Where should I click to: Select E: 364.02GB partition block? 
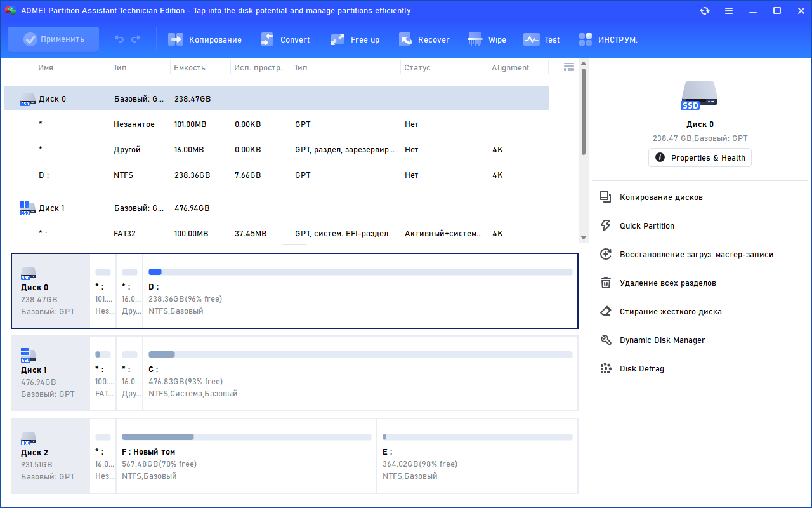[x=477, y=456]
